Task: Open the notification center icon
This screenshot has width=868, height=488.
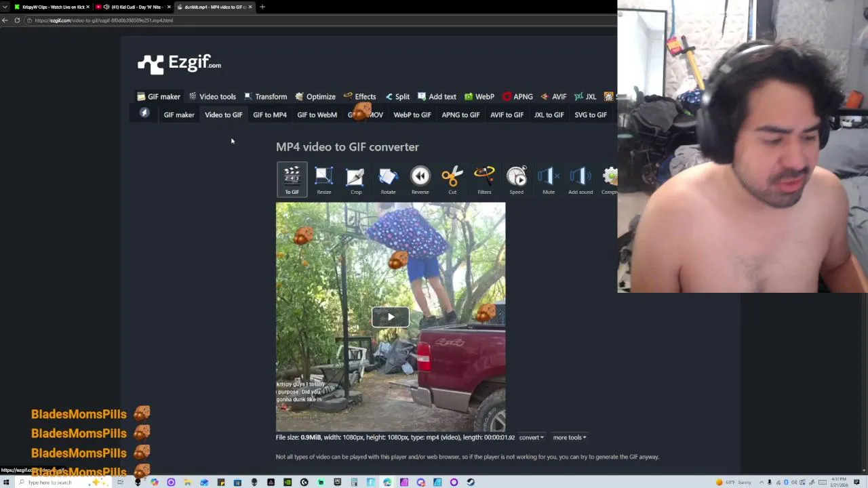Action: pos(856,482)
